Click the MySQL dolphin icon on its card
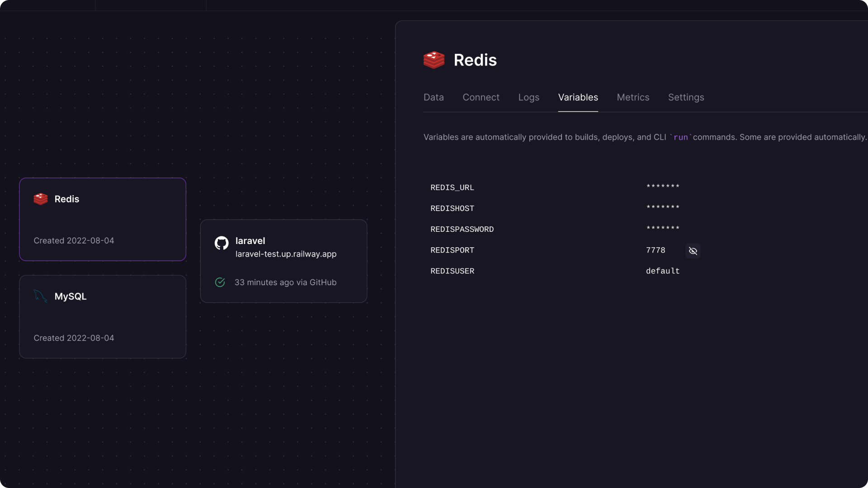 41,296
